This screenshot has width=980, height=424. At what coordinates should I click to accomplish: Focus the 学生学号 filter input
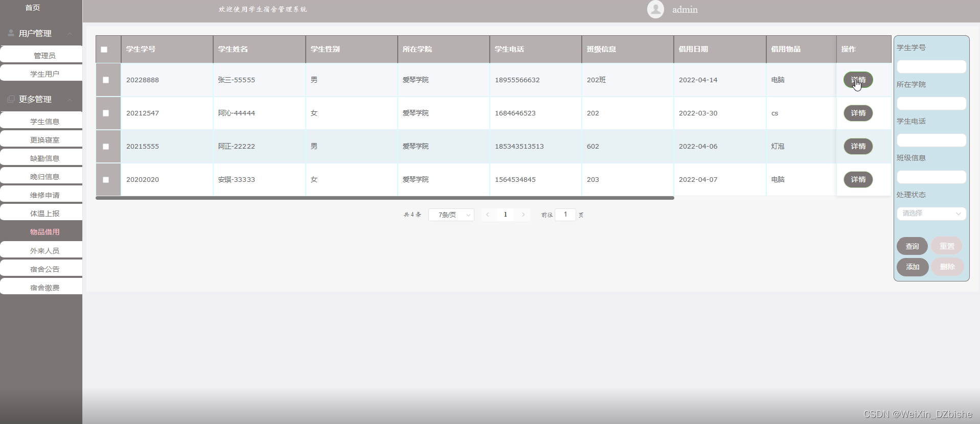pos(931,66)
